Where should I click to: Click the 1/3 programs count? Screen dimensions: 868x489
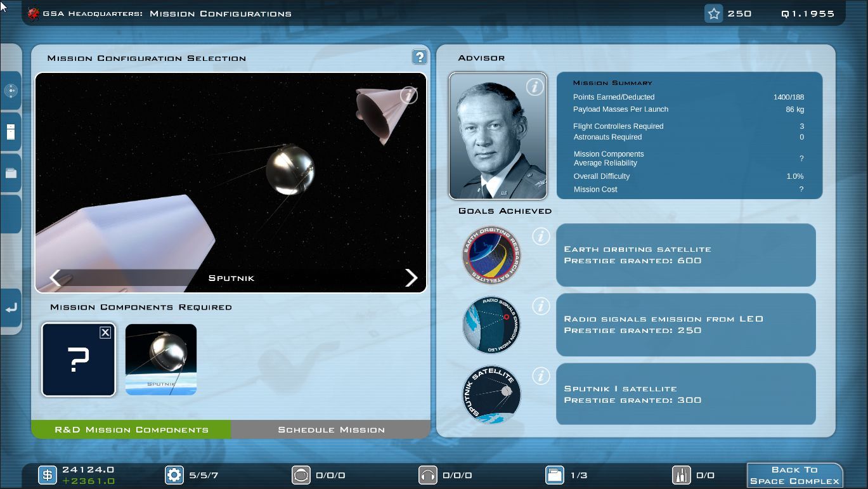click(580, 475)
